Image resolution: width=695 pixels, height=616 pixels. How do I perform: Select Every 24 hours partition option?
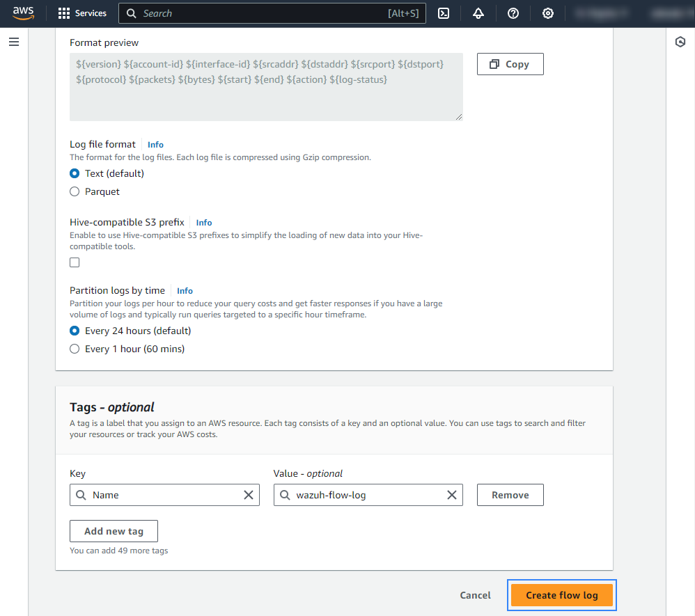75,331
